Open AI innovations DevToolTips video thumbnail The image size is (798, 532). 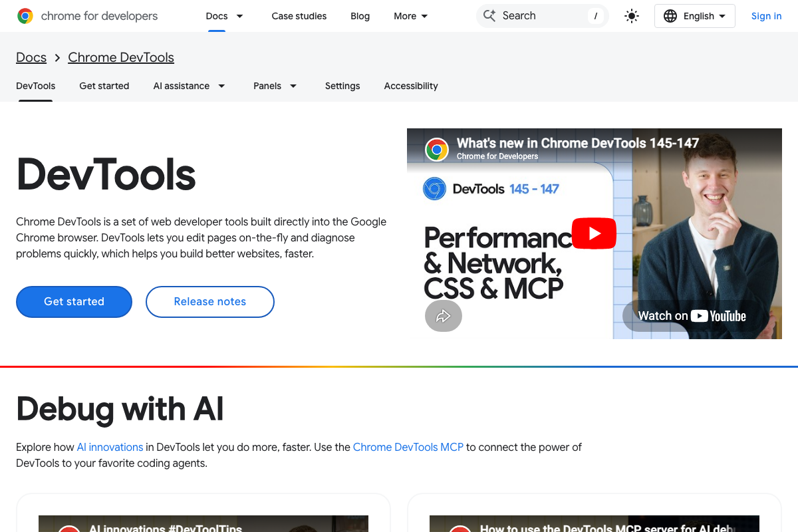coord(203,523)
